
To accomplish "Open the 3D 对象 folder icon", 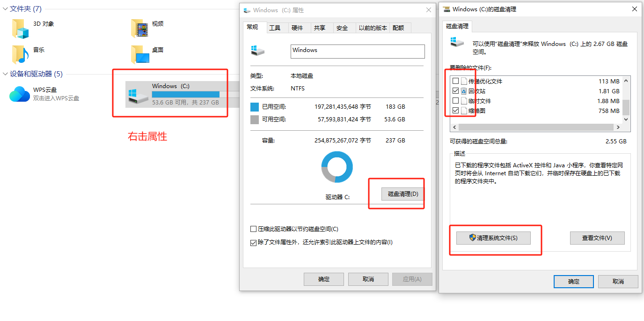I will (x=20, y=29).
